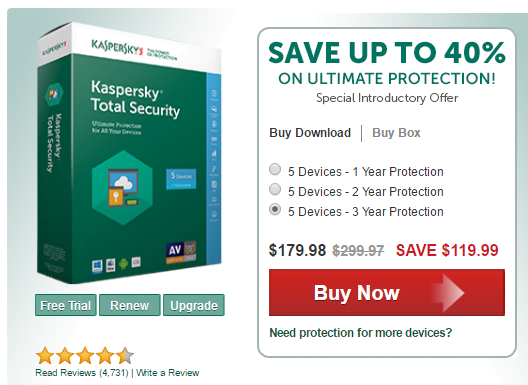Open Need protection for more devices link

point(361,333)
